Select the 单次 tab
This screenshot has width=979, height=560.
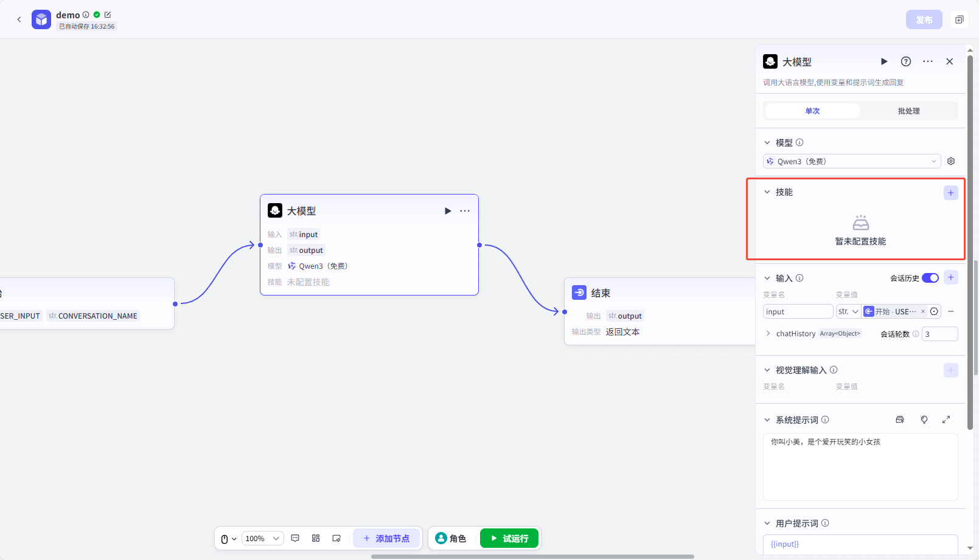[812, 111]
